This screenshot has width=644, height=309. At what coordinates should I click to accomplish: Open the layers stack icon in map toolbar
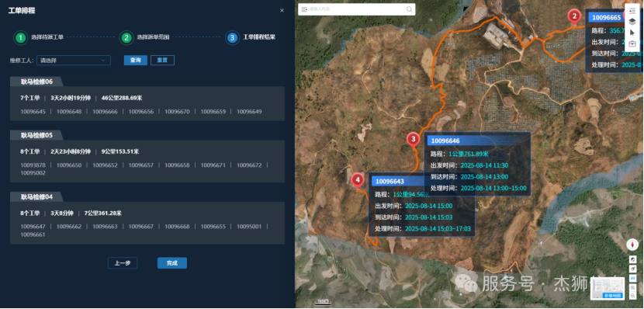pos(632,23)
